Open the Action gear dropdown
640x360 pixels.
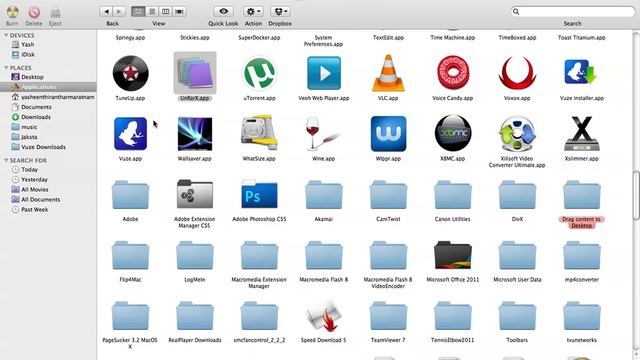tap(253, 11)
